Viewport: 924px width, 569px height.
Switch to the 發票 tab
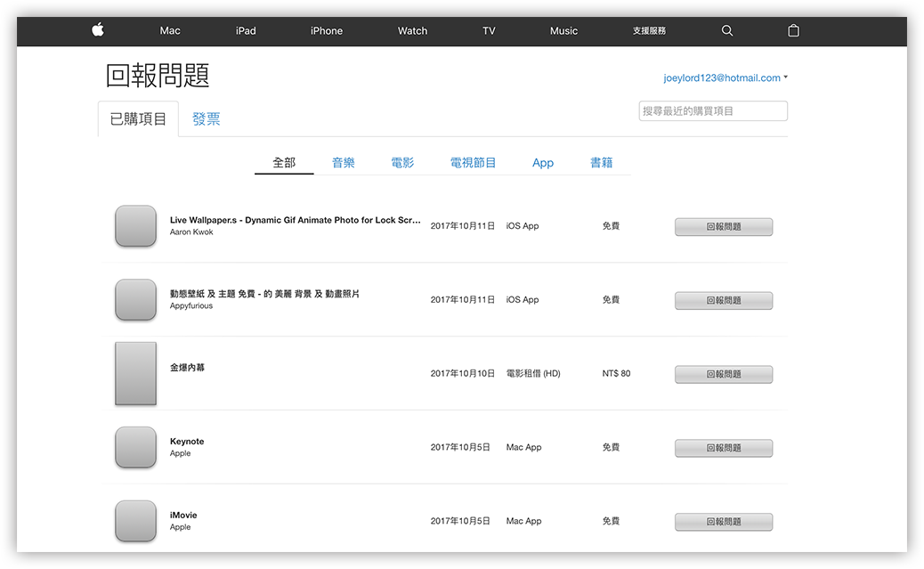point(207,119)
